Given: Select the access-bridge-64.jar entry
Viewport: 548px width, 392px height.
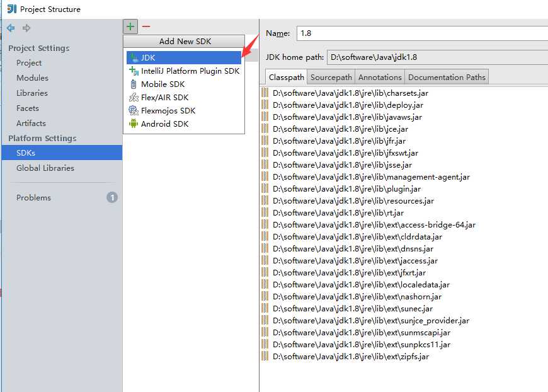Looking at the screenshot, I should pos(374,225).
